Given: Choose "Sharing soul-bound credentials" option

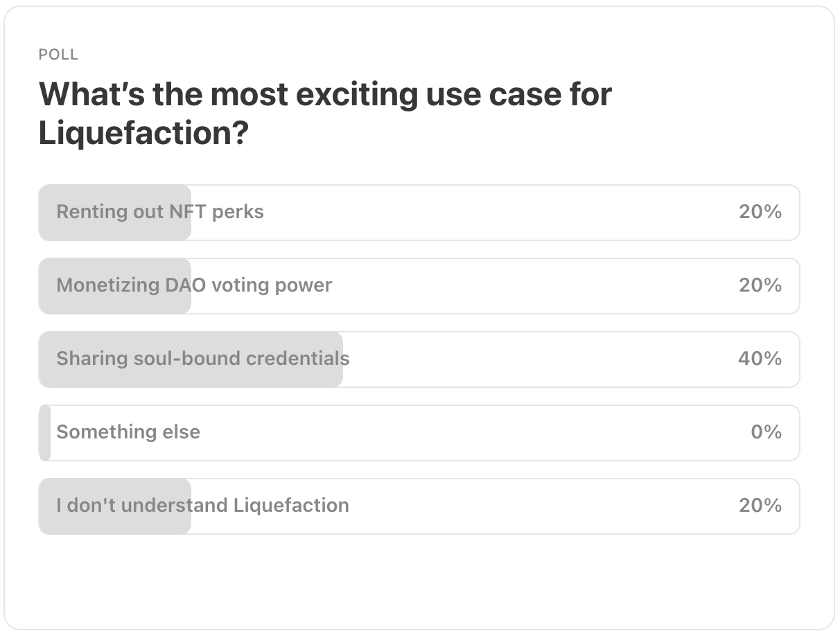Looking at the screenshot, I should [202, 359].
